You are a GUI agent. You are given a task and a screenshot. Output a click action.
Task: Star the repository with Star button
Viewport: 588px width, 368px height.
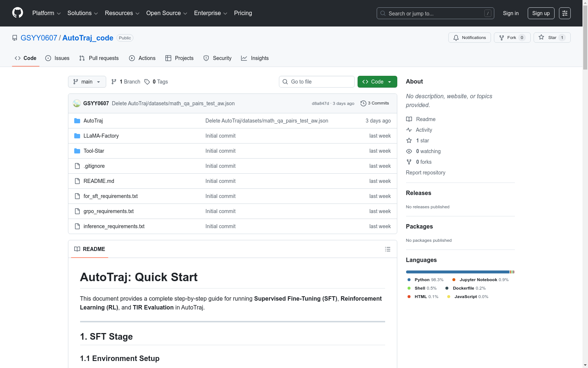click(552, 38)
